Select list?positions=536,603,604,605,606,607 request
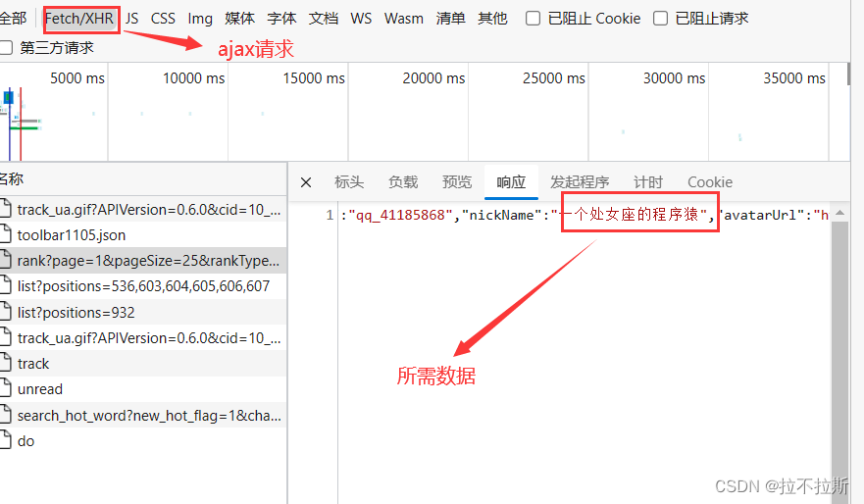The height and width of the screenshot is (504, 864). click(143, 286)
